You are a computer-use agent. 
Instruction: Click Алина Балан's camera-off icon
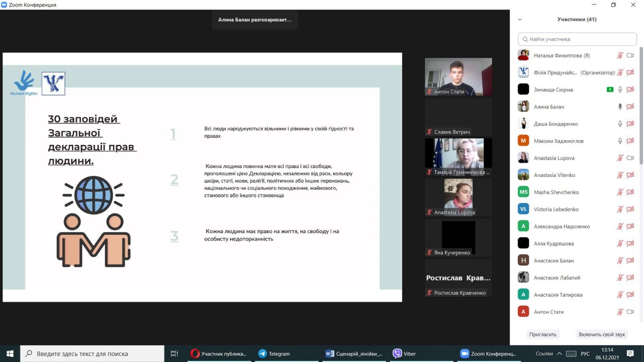pos(630,107)
